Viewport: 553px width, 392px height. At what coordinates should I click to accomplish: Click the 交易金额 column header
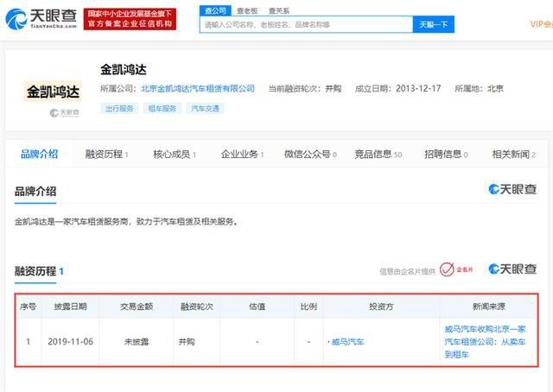137,307
